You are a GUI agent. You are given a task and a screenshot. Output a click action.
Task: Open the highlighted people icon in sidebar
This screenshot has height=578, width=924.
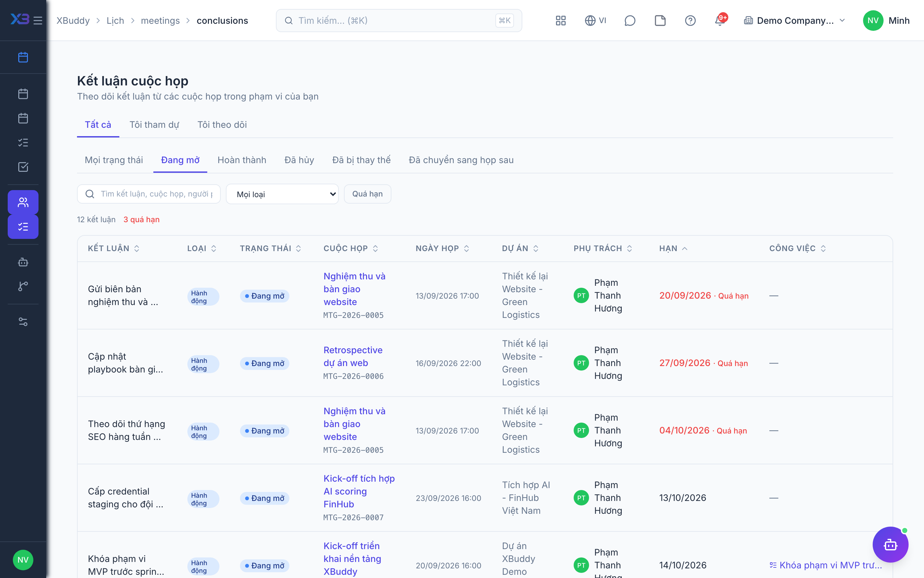tap(23, 202)
